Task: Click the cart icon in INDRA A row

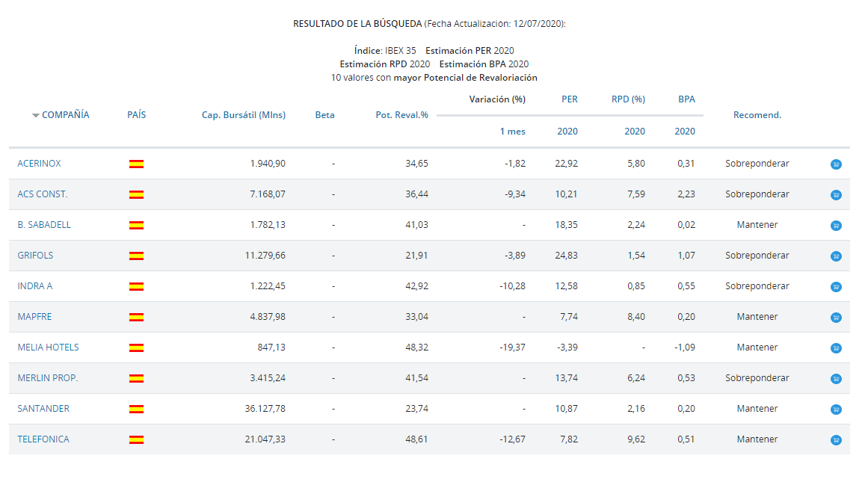Action: point(836,287)
